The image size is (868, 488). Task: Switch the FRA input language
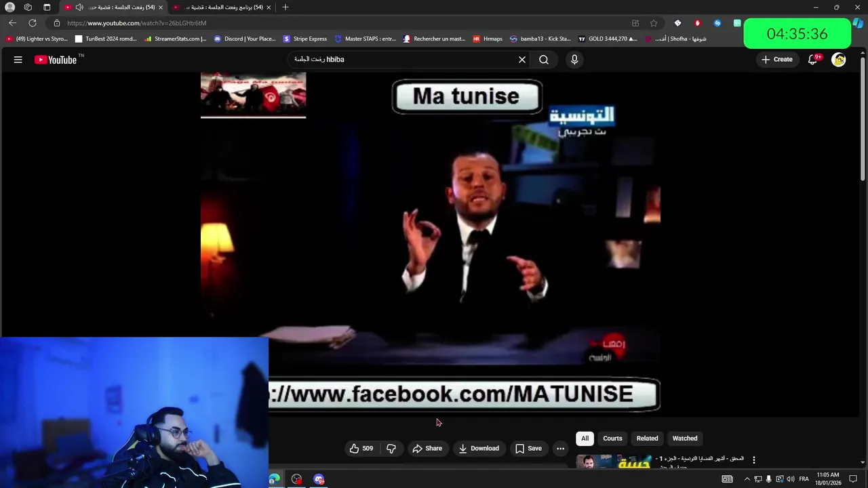(804, 479)
